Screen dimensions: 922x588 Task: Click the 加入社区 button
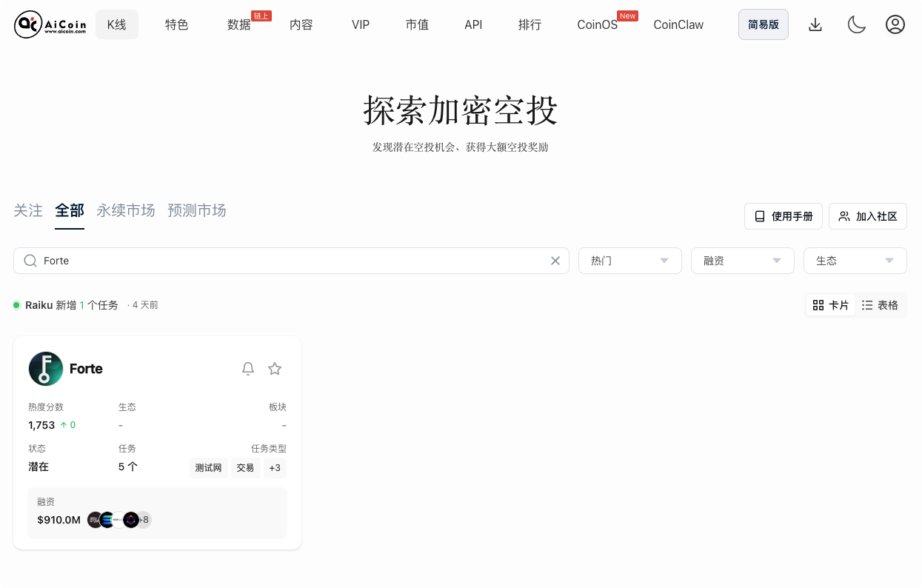868,216
